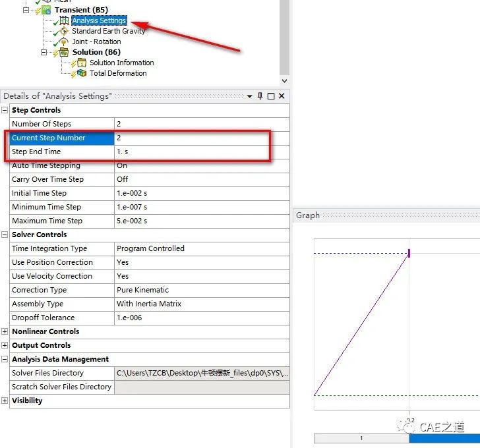Image resolution: width=480 pixels, height=448 pixels.
Task: Click the tree scrollbar down arrow
Action: click(284, 80)
